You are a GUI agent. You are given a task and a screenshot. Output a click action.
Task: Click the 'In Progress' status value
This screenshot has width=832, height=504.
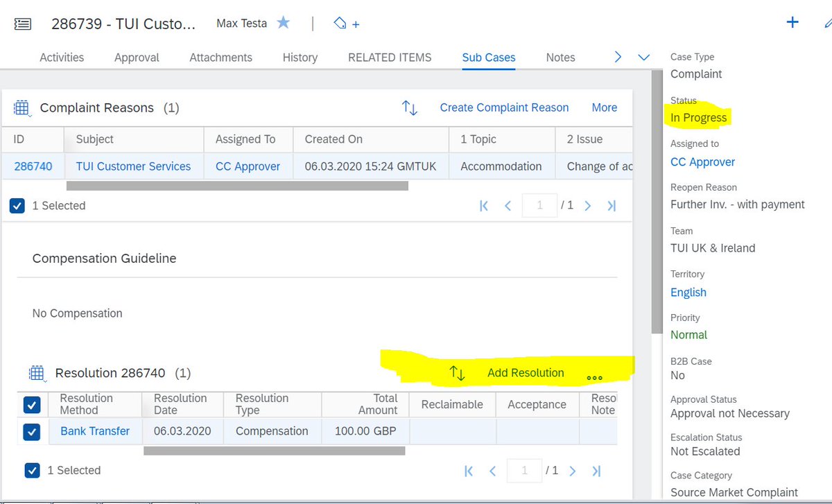coord(699,118)
